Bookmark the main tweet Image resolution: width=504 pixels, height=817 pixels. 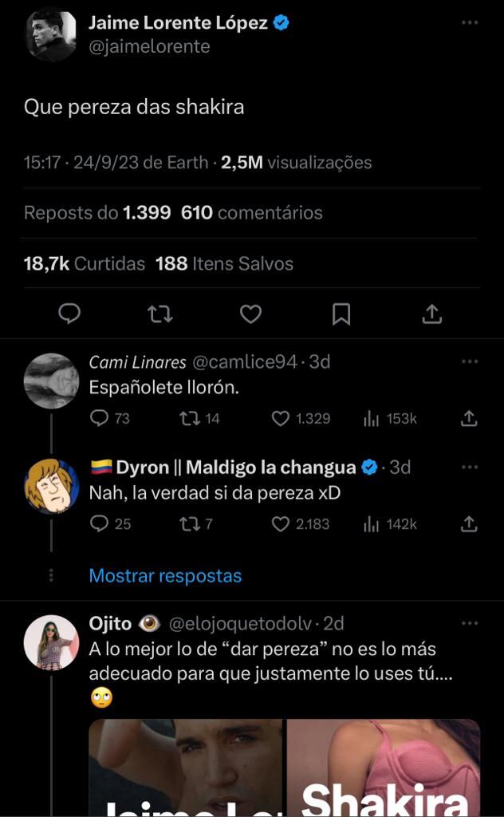coord(341,314)
